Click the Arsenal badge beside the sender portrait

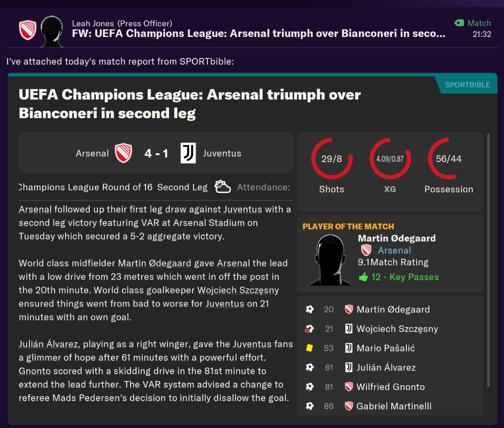coord(28,30)
